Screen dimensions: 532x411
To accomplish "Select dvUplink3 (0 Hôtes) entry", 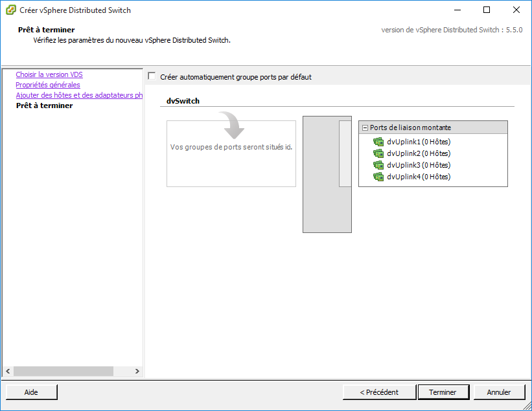I will point(418,165).
